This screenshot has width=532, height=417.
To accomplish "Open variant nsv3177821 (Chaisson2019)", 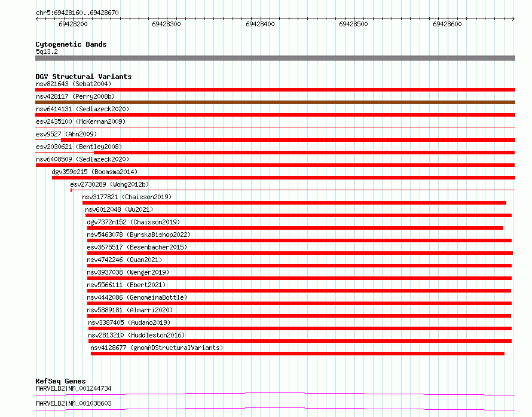I will coord(127,197).
